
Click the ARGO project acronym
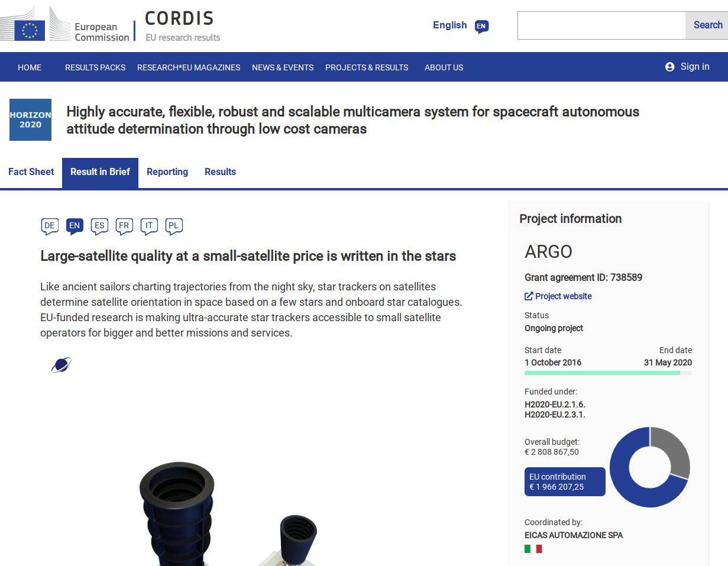pos(548,252)
